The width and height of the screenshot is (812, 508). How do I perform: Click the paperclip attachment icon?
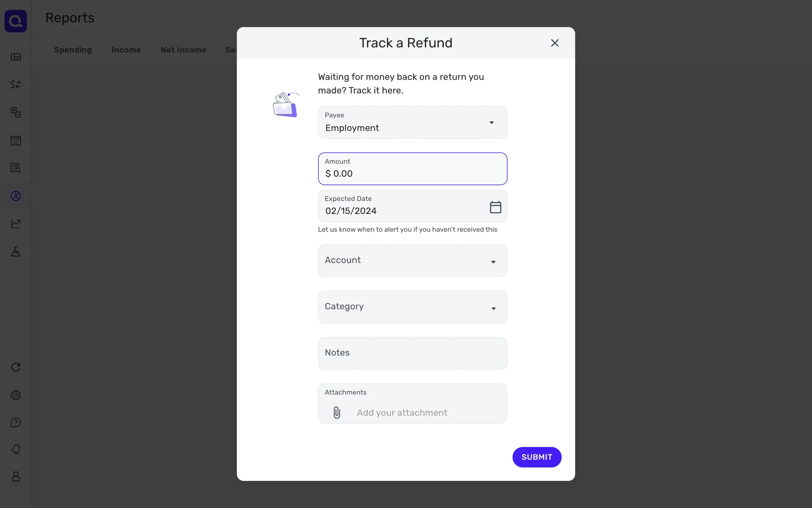click(x=337, y=412)
